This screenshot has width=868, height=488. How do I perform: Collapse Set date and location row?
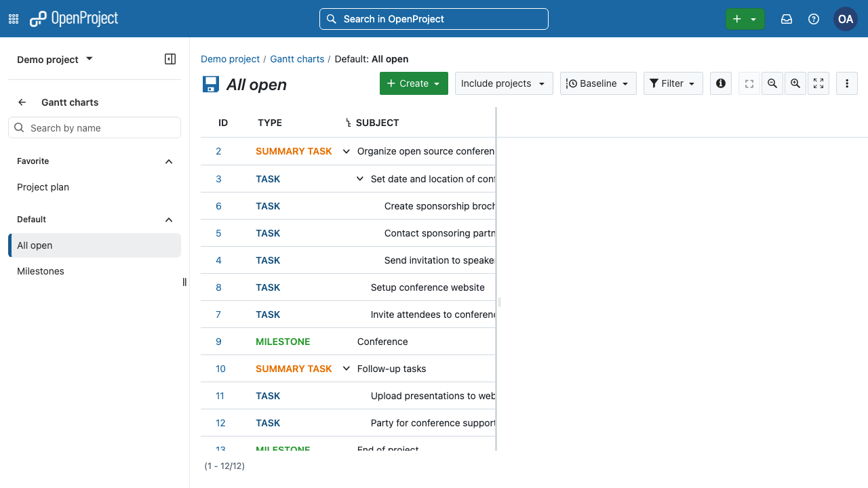pyautogui.click(x=360, y=179)
